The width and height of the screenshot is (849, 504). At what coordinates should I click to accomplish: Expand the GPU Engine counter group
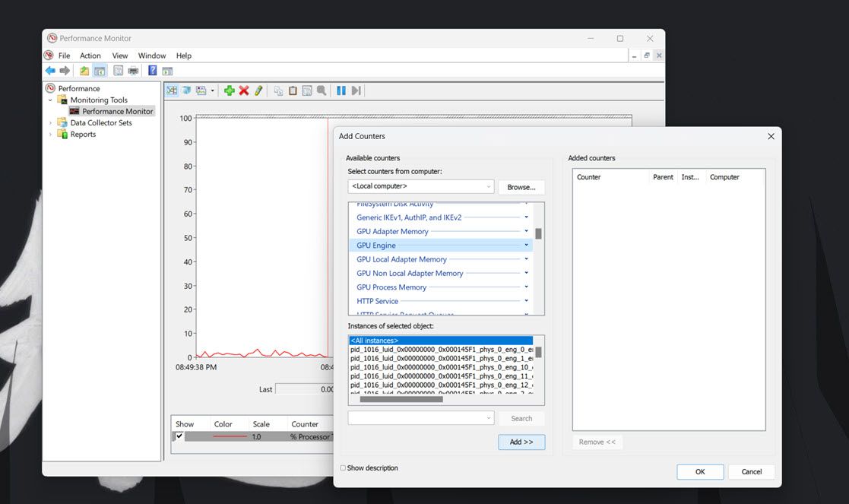pyautogui.click(x=526, y=246)
